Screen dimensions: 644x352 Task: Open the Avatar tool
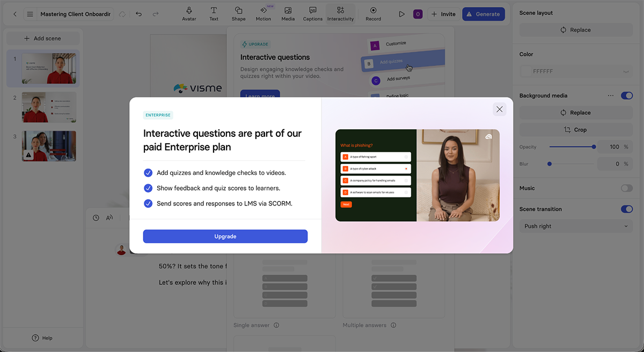pyautogui.click(x=189, y=14)
